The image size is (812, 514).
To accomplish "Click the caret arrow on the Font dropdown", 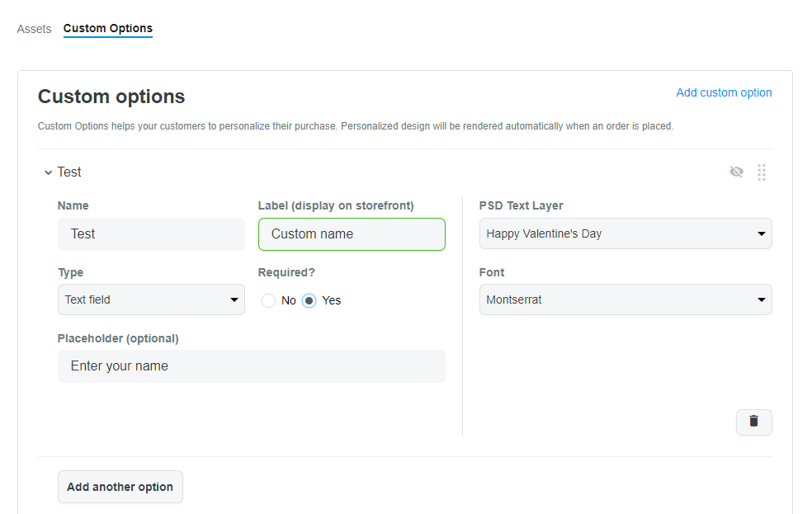I will [x=762, y=299].
